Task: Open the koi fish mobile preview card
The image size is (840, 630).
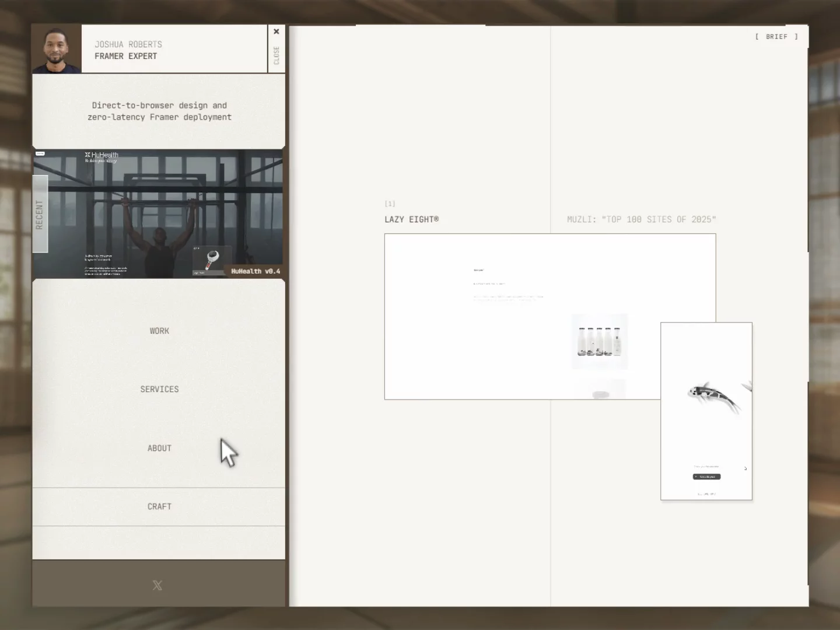Action: (x=706, y=411)
